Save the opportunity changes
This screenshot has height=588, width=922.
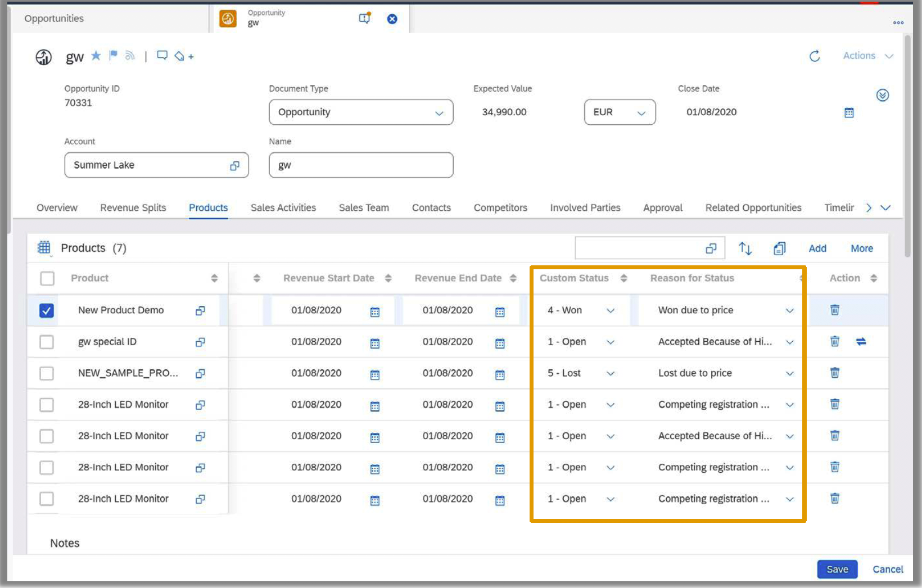coord(837,569)
